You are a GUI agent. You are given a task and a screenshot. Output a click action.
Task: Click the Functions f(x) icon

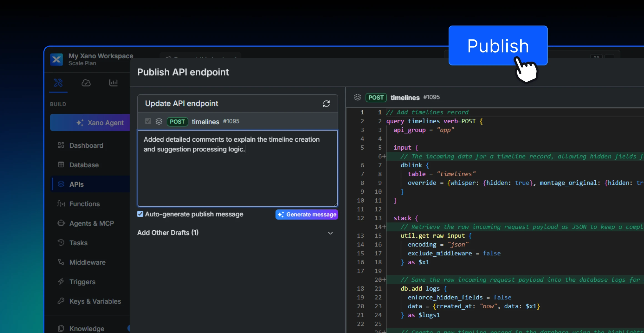(61, 204)
